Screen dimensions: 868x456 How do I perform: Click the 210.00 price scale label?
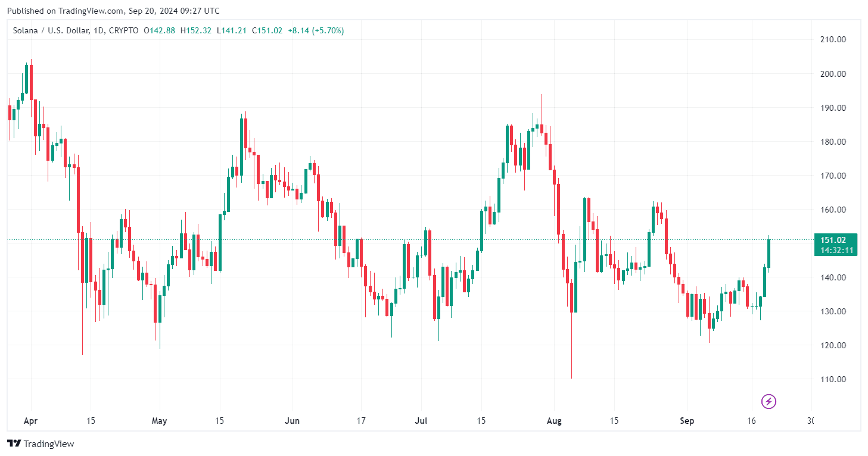pyautogui.click(x=833, y=40)
